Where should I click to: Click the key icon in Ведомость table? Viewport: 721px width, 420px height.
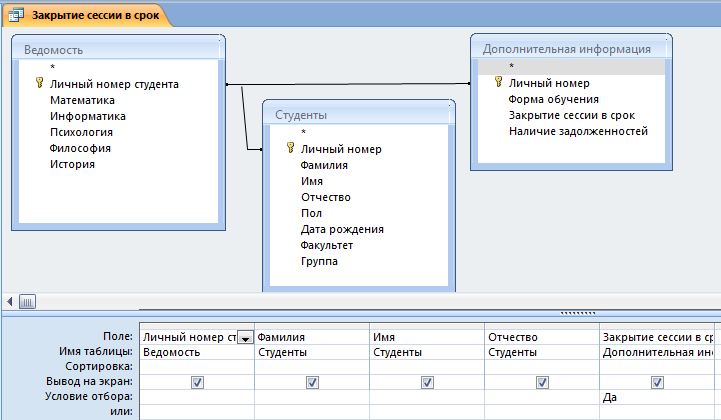38,84
